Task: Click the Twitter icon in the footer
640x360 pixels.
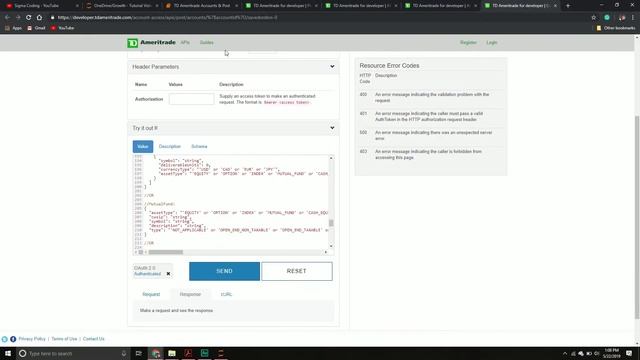Action: coord(4,339)
